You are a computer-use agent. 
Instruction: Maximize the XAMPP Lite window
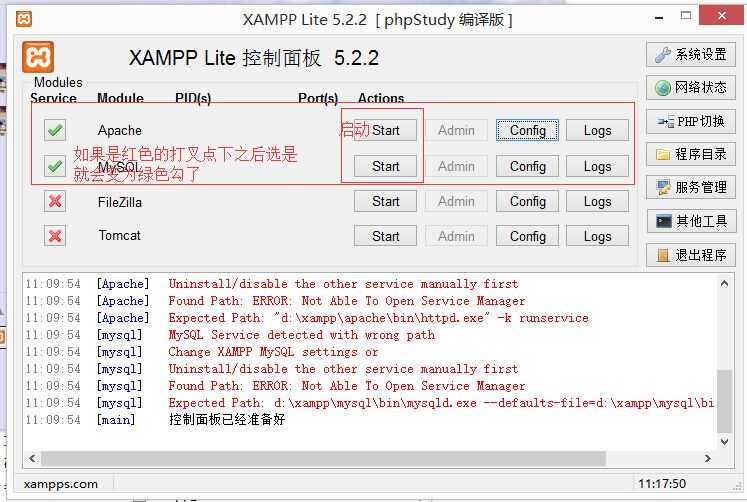pyautogui.click(x=686, y=16)
